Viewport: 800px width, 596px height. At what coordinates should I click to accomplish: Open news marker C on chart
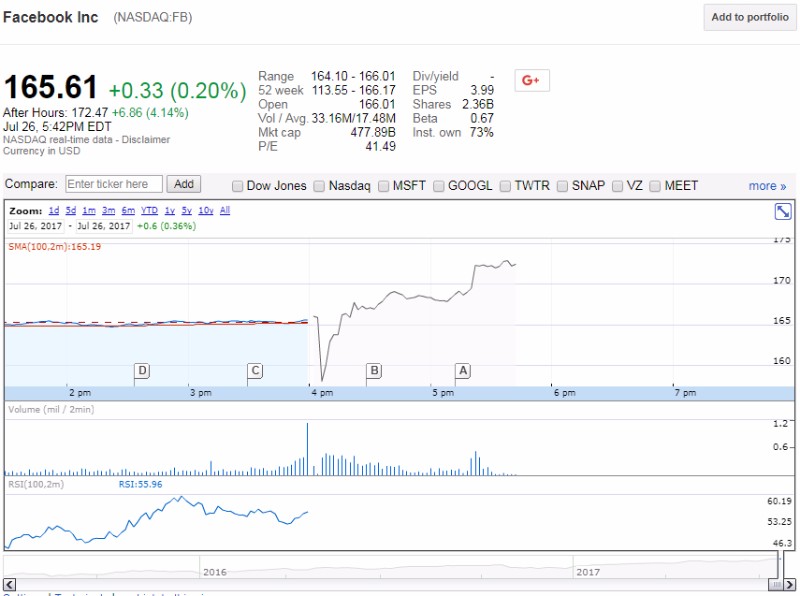(x=255, y=370)
